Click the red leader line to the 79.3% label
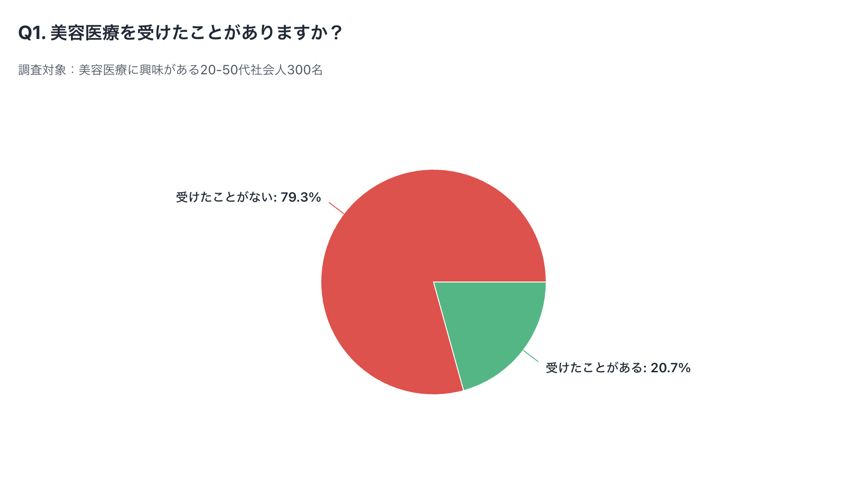 (336, 208)
